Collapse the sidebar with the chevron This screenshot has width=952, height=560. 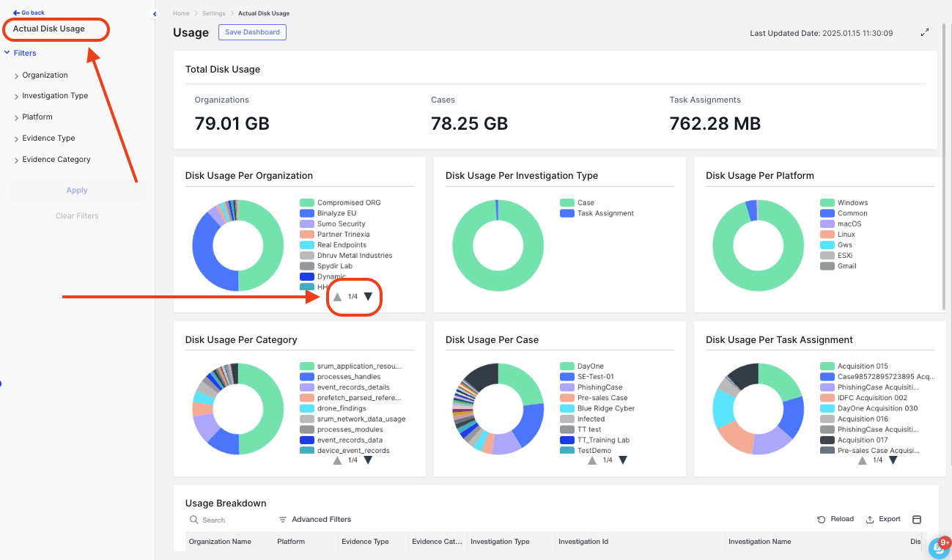coord(155,14)
